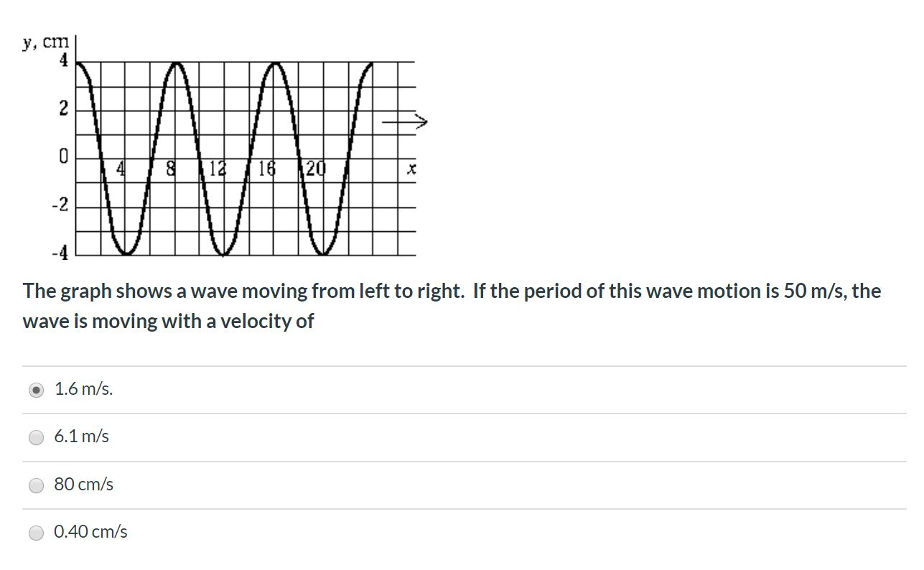This screenshot has height=570, width=924.
Task: Select the 80 cm/s radio button
Action: point(36,485)
